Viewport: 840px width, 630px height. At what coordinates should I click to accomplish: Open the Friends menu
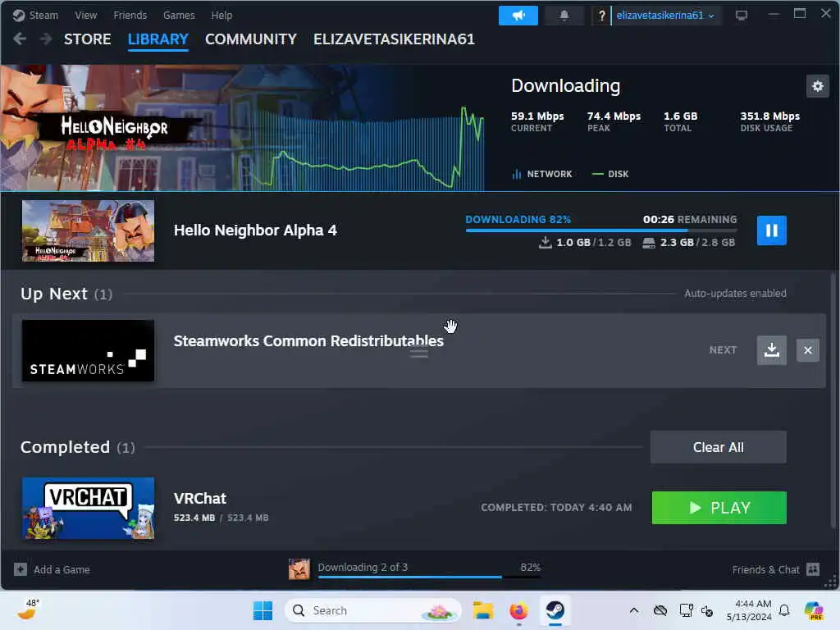(130, 15)
